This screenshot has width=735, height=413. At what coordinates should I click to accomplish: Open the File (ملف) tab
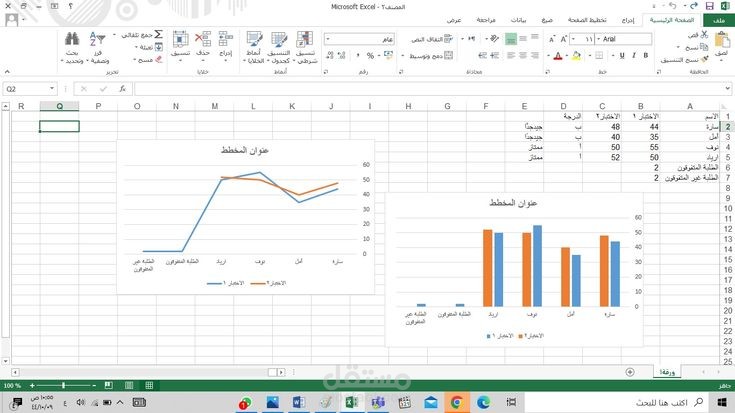719,20
